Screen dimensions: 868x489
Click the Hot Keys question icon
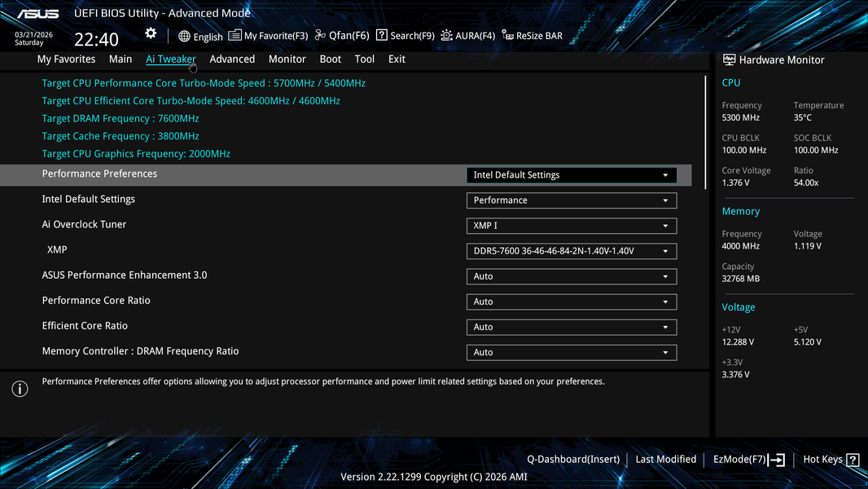853,460
